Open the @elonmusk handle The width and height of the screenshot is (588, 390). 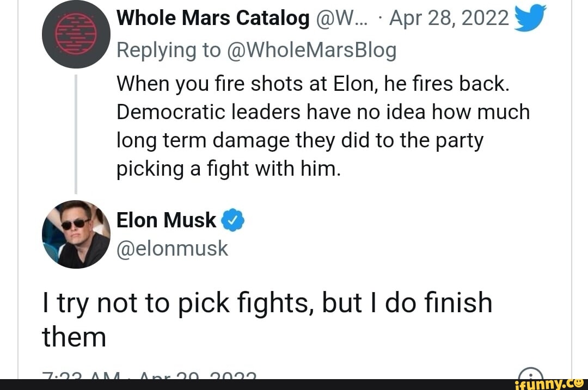click(173, 248)
